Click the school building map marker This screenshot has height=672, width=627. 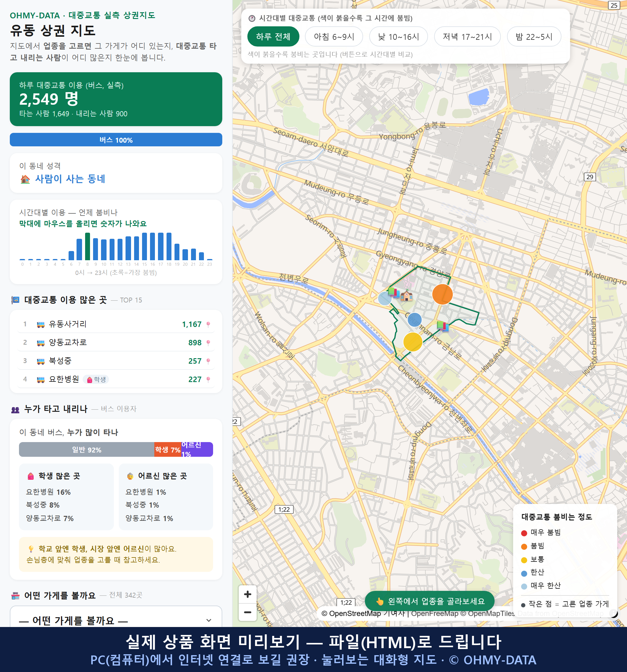(407, 295)
